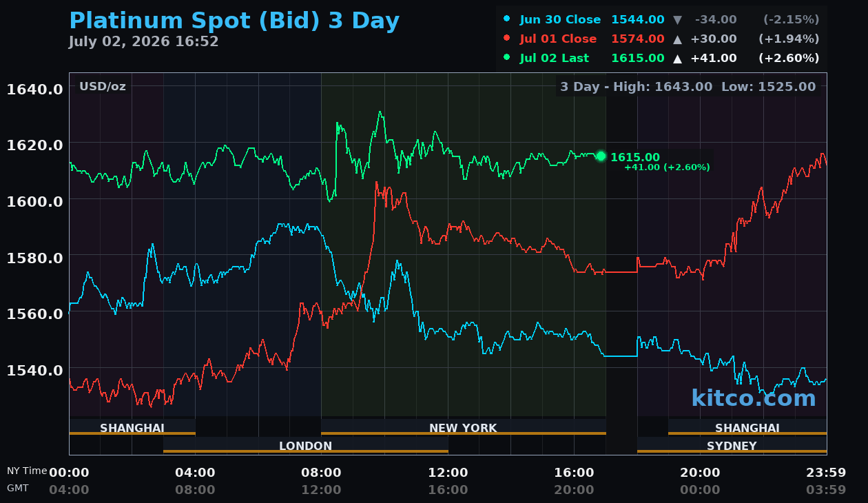Click the SYDNEY session bar
Screen dimensions: 868x503
click(x=732, y=446)
